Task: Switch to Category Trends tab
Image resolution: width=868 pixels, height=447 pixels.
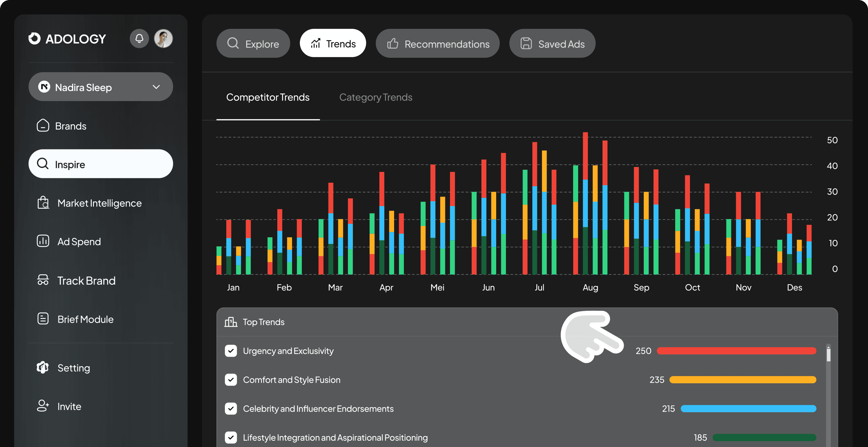Action: (375, 97)
